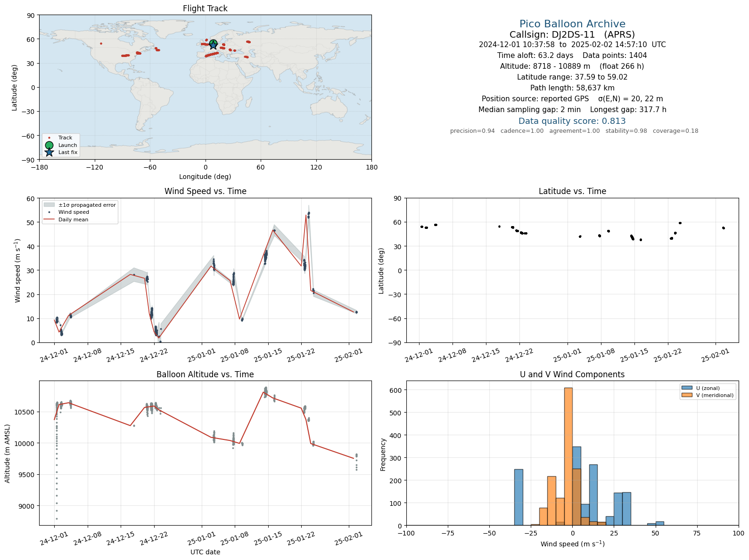Click the "U (zonal)" legend label
The height and width of the screenshot is (560, 749).
[708, 388]
